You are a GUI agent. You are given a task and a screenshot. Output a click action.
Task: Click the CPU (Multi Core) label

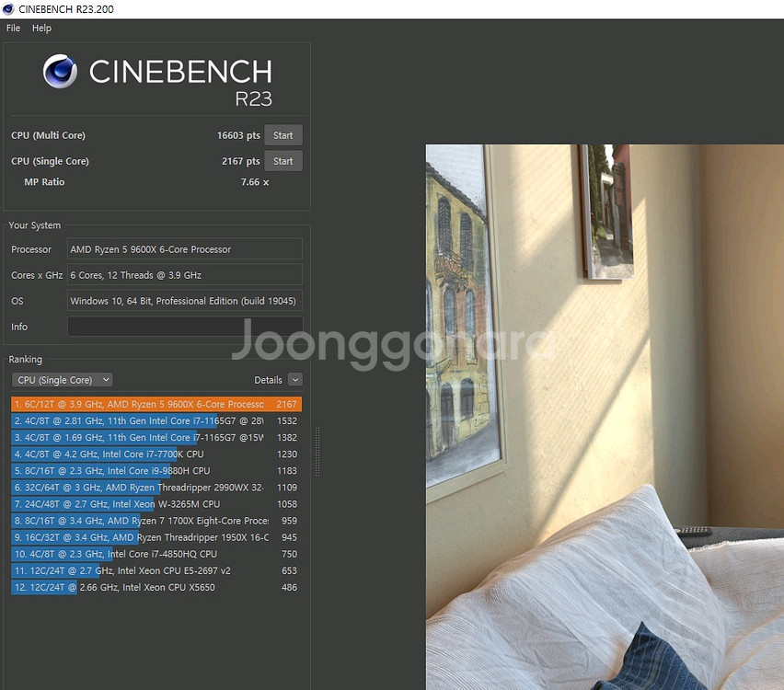[x=48, y=135]
